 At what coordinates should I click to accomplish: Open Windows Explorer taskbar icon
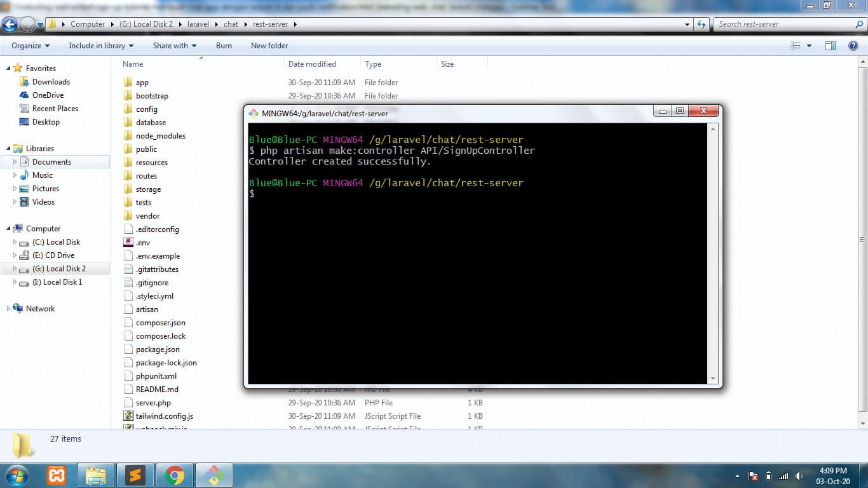pyautogui.click(x=96, y=475)
